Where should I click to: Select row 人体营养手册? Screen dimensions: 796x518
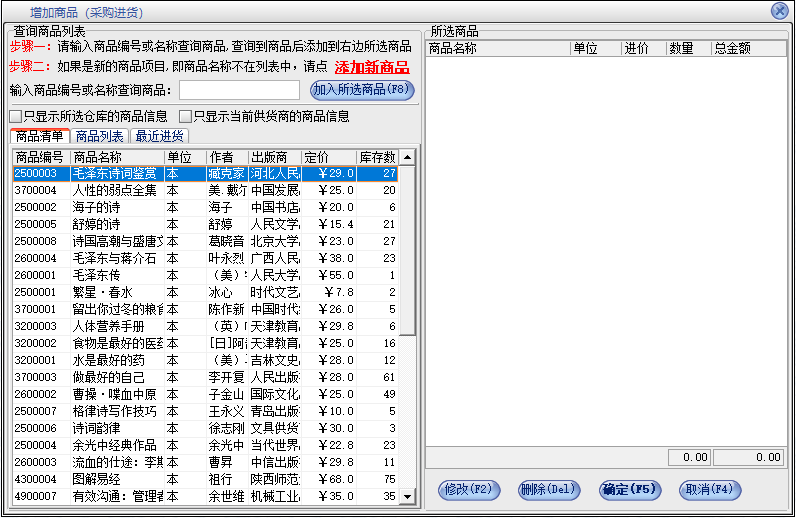coord(205,327)
